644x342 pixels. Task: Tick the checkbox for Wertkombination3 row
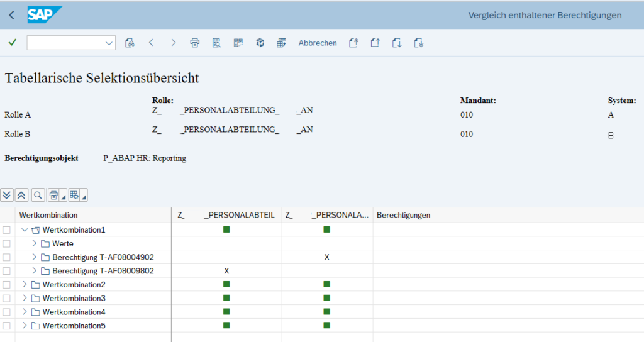click(x=6, y=299)
